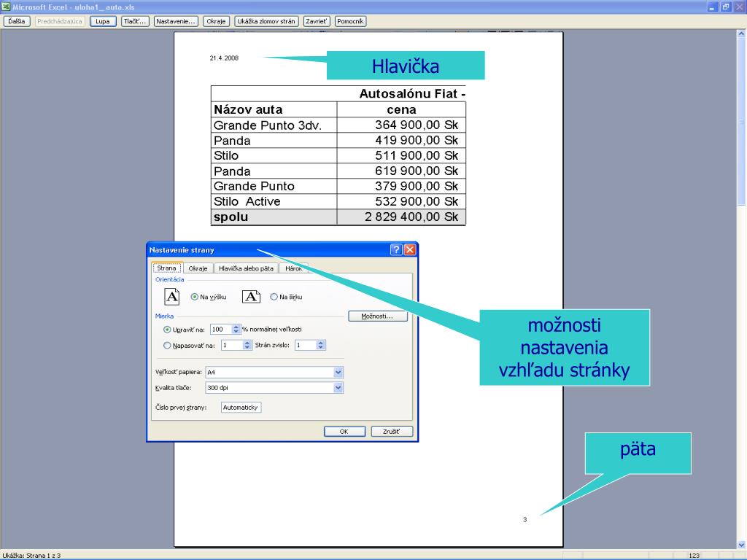Open the Kvalita tlače 300 dpi dropdown
This screenshot has height=560, width=747.
point(338,388)
